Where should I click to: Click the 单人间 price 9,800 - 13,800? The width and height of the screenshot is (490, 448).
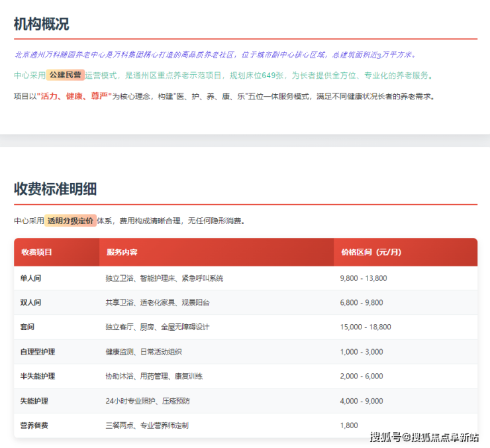[364, 278]
